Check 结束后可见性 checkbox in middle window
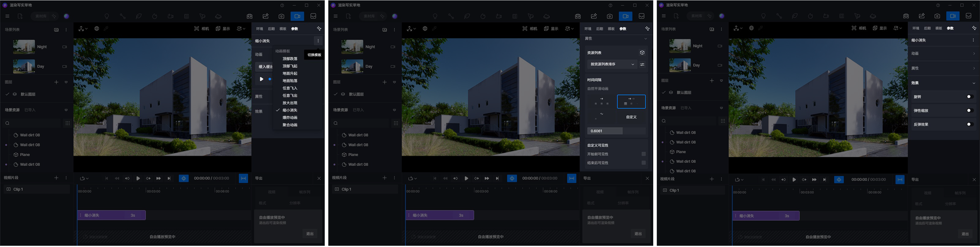Screen dimensions: 980x247 pyautogui.click(x=643, y=163)
